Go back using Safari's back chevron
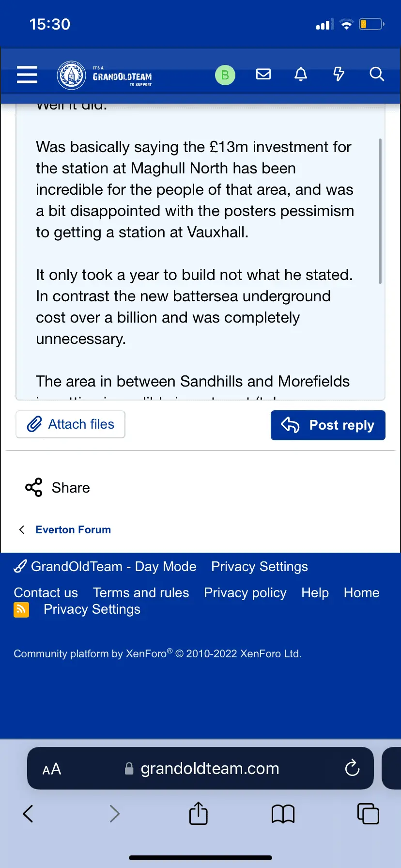 [x=28, y=814]
